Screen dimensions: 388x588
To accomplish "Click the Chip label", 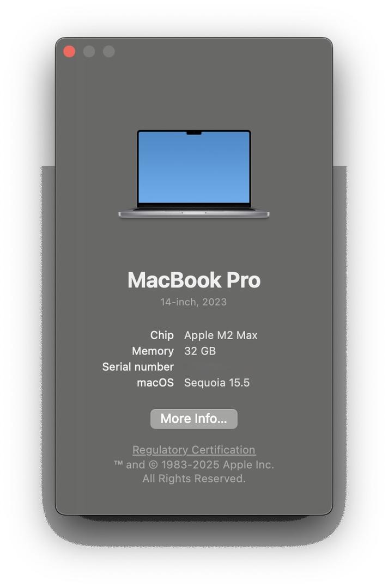I will coord(162,335).
